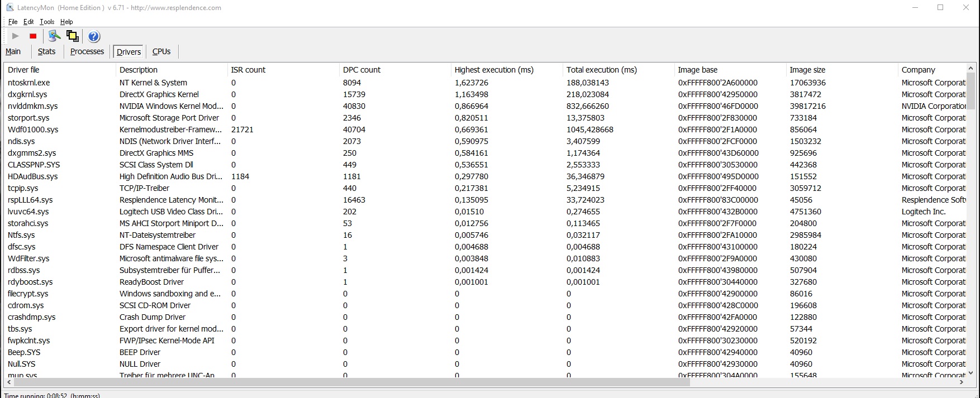Switch to the CPUs tab
980x398 pixels.
[161, 51]
